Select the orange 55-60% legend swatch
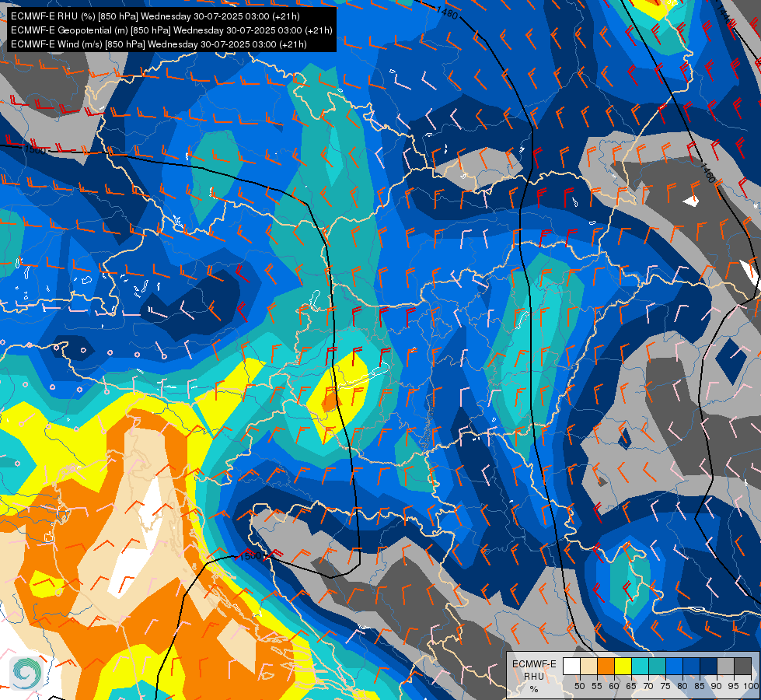The height and width of the screenshot is (700, 761). point(606,666)
